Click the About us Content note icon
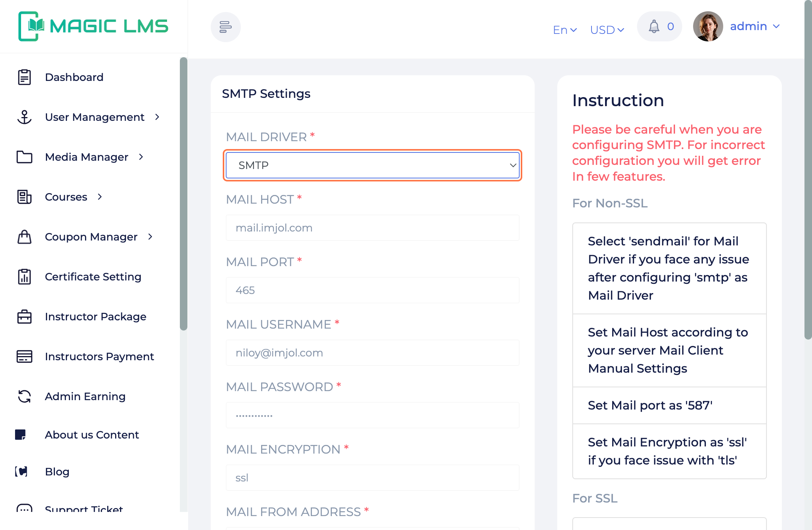Screen dimensions: 812x530 20,435
